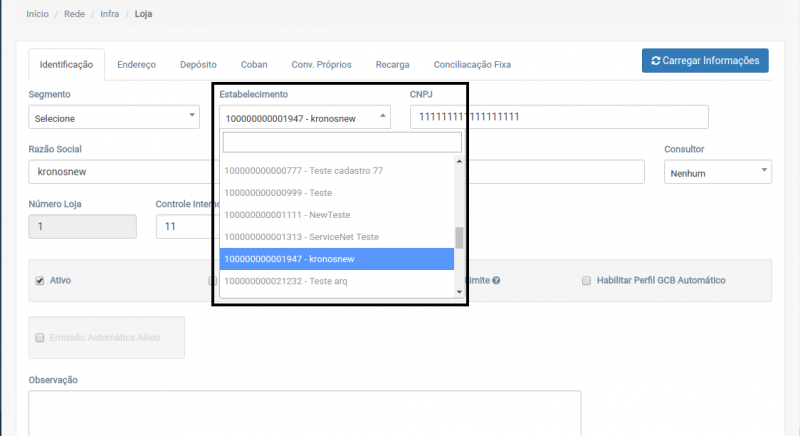Image resolution: width=800 pixels, height=436 pixels.
Task: Open the Depósito tab
Action: point(198,64)
